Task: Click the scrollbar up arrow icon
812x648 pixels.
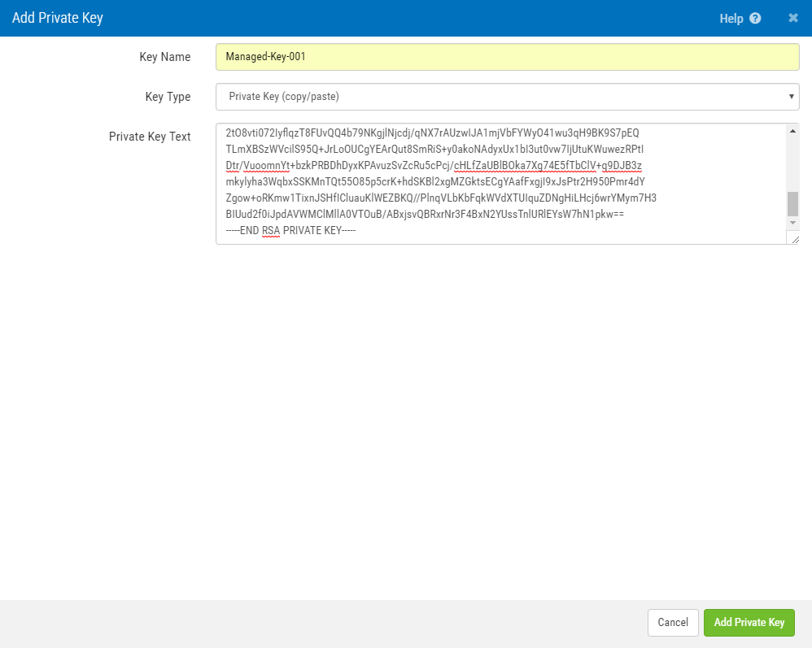Action: pos(792,131)
